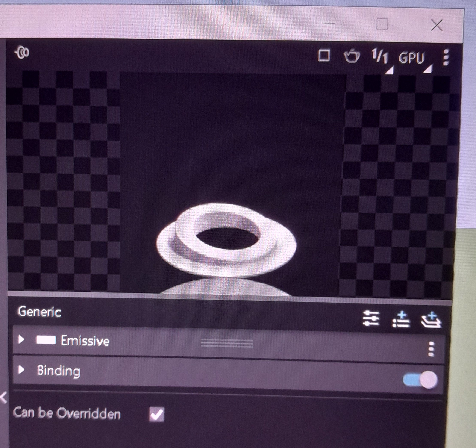Click the interlocked rings icon in preview corner
This screenshot has height=448, width=476.
click(x=22, y=52)
